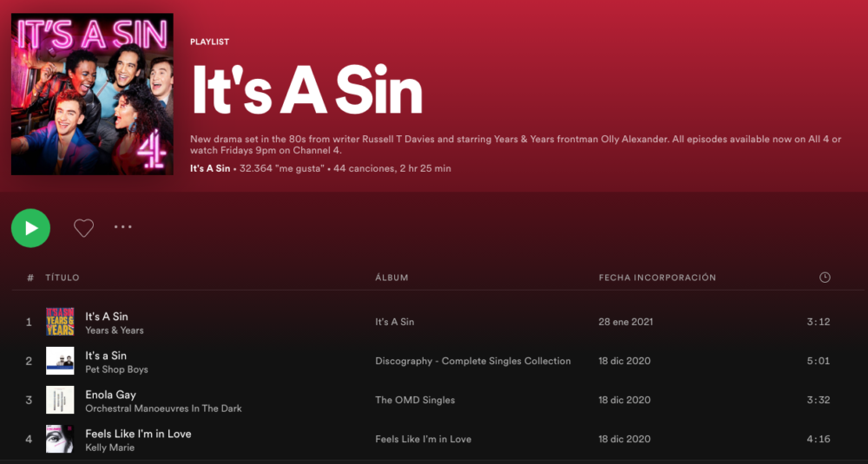Click the Years & Years album thumbnail
Screen dimensions: 868x464
point(60,322)
